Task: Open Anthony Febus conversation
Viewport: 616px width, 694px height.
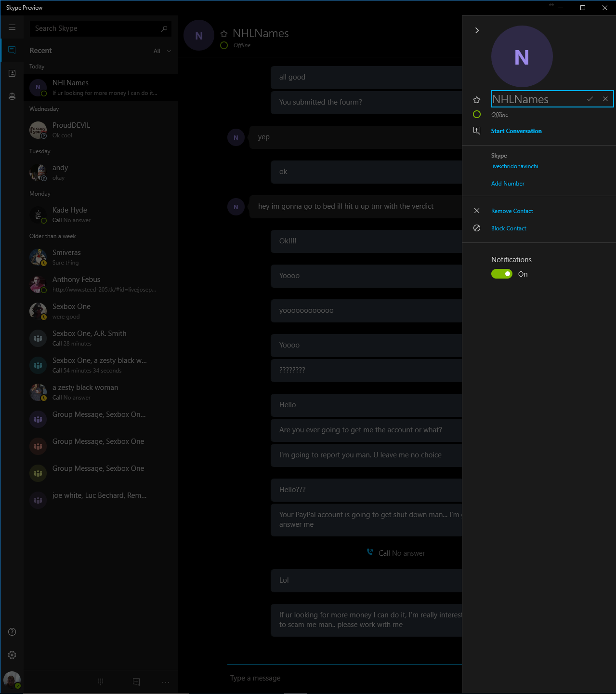Action: tap(101, 284)
